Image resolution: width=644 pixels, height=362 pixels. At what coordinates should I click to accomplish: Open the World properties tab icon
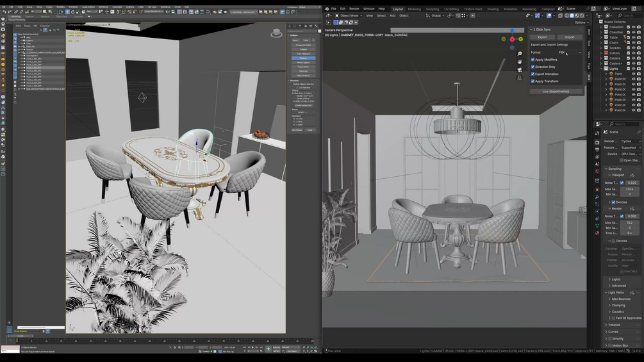pos(597,171)
